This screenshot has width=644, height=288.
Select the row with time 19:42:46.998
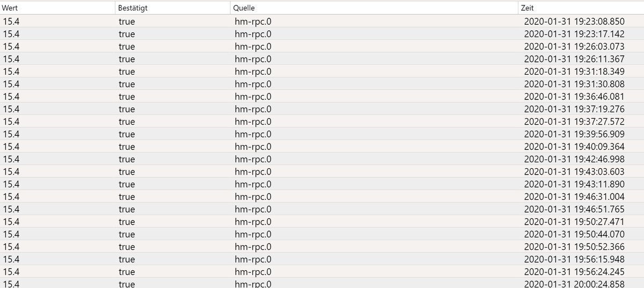(x=322, y=159)
